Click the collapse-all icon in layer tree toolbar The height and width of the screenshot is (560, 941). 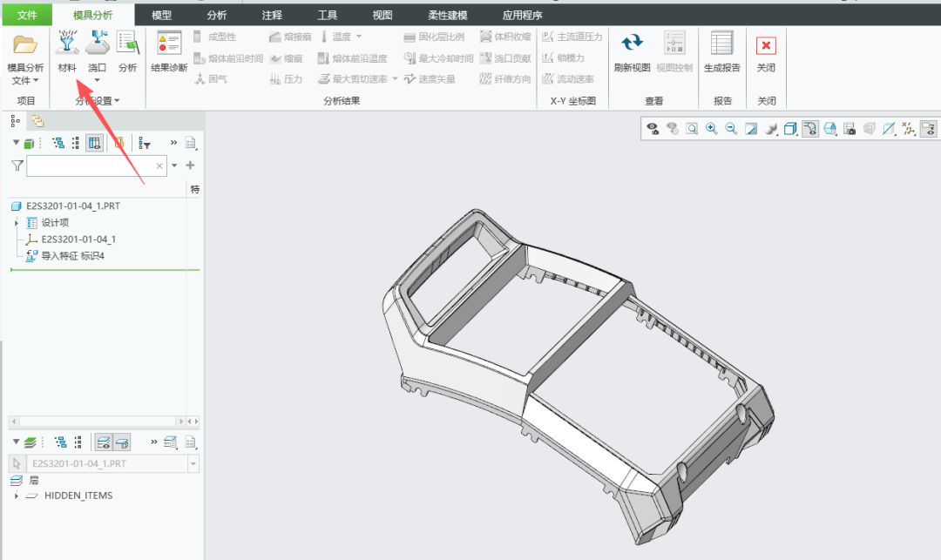[x=78, y=442]
